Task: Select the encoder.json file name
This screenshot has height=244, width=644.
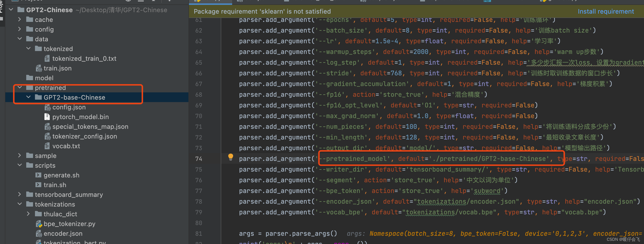Action: tap(63, 234)
